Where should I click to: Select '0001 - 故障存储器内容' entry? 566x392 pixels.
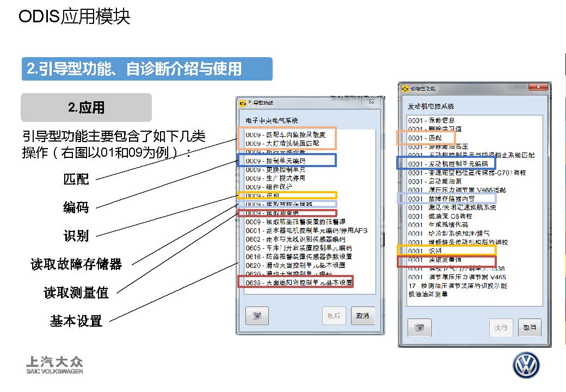pyautogui.click(x=441, y=199)
